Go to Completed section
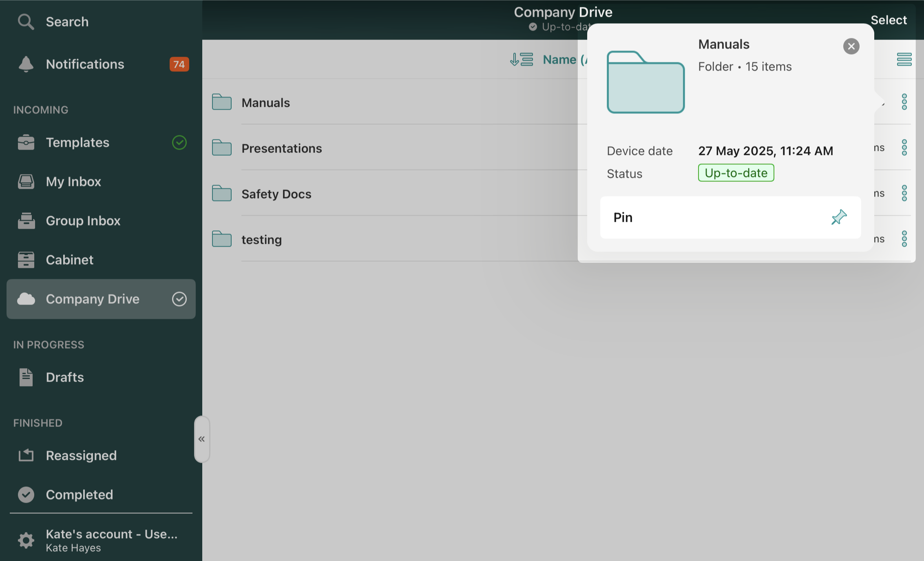 point(79,495)
